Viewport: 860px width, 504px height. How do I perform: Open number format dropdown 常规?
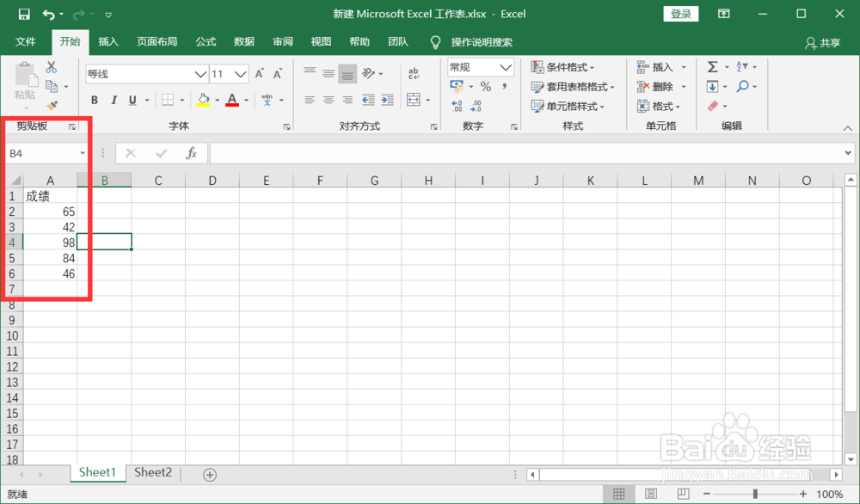(x=506, y=67)
